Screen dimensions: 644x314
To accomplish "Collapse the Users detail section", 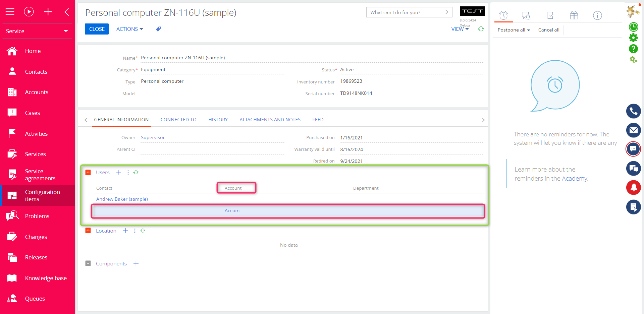I will click(88, 172).
